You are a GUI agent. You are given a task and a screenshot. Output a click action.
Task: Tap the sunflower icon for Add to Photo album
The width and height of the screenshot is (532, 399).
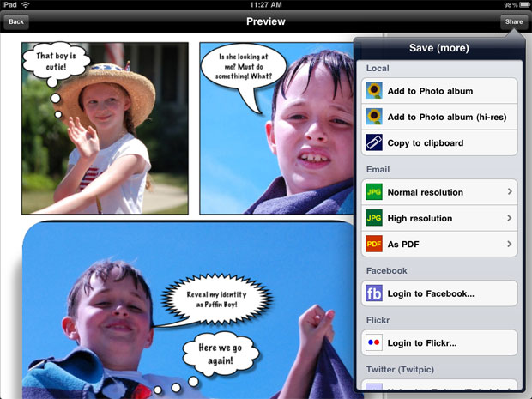pyautogui.click(x=374, y=91)
